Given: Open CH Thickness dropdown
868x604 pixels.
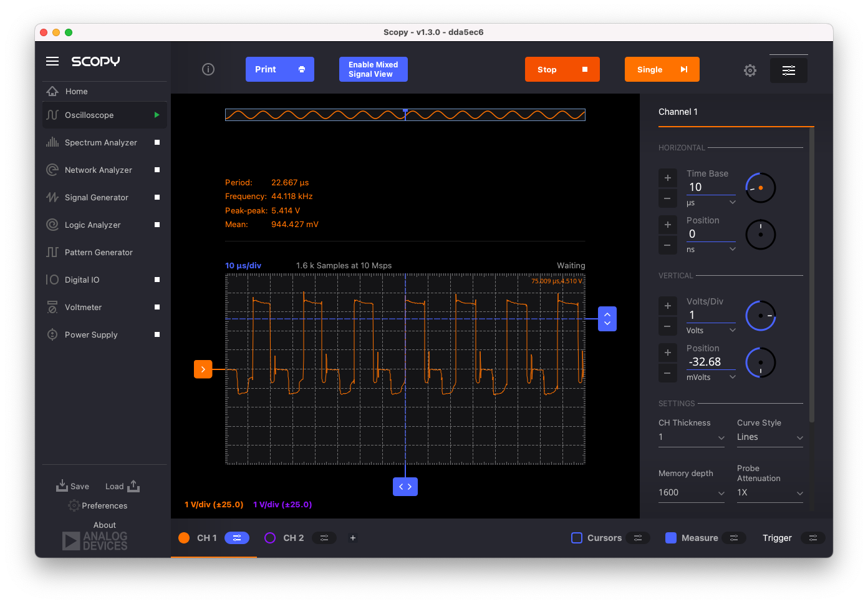Looking at the screenshot, I should pyautogui.click(x=692, y=437).
